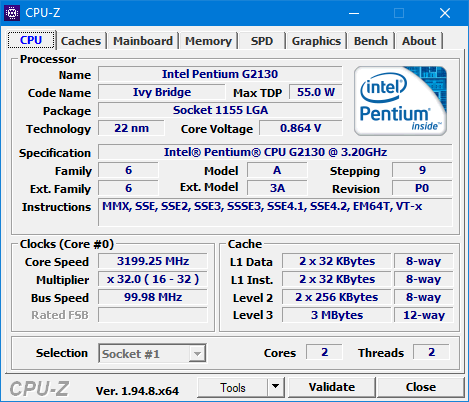Click the Stepping value 9
469x402 pixels.
coord(422,170)
